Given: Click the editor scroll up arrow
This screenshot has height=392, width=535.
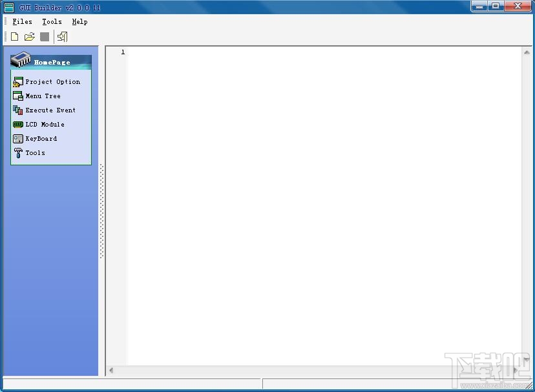Looking at the screenshot, I should tap(527, 52).
